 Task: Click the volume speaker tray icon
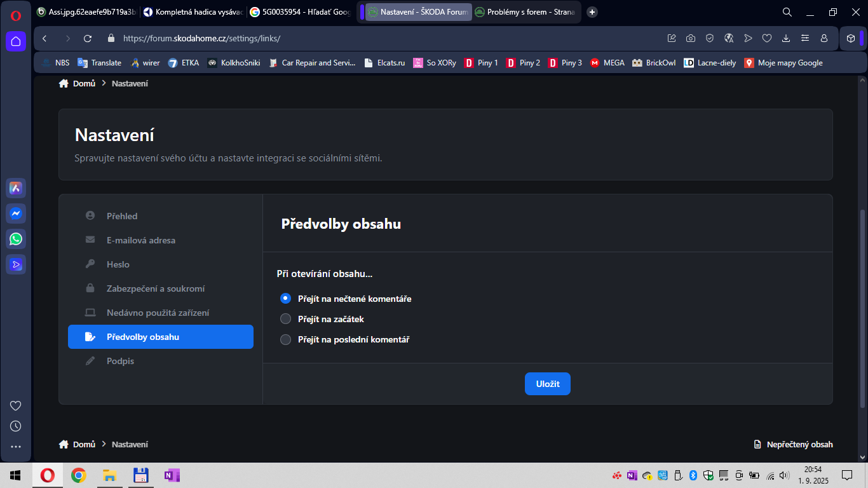coord(785,475)
